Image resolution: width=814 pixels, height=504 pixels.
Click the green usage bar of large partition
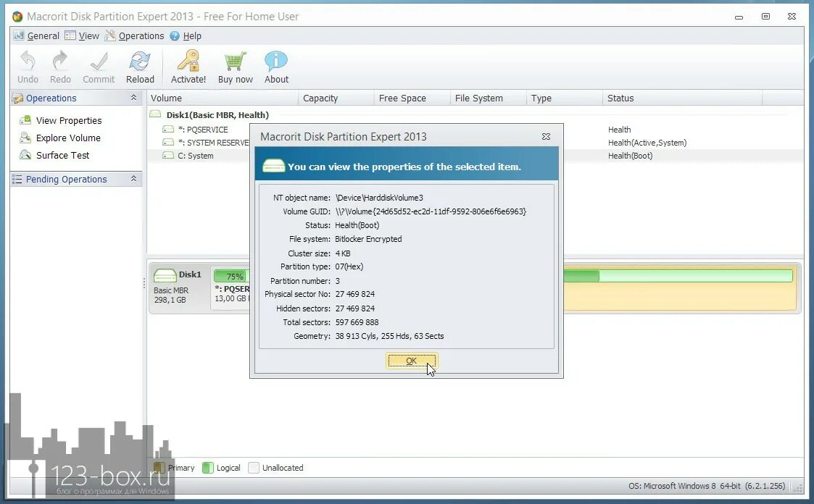678,275
